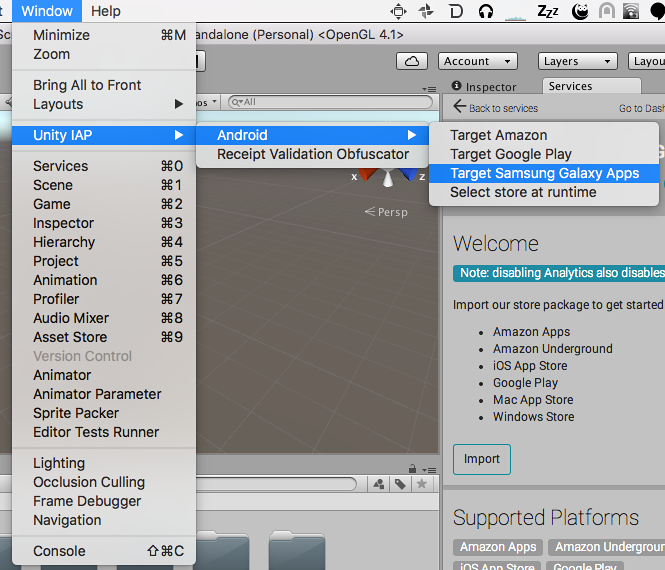Click the Zzz sleep icon in menu bar
The height and width of the screenshot is (570, 665).
pos(548,12)
